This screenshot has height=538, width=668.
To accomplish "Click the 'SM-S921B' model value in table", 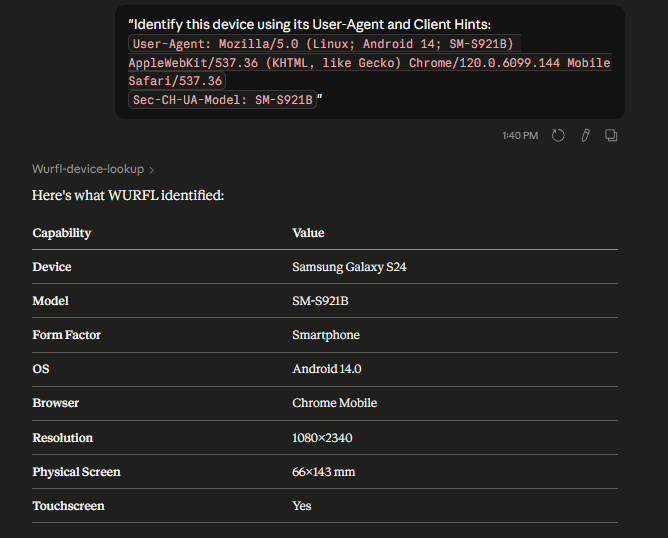I will click(320, 301).
